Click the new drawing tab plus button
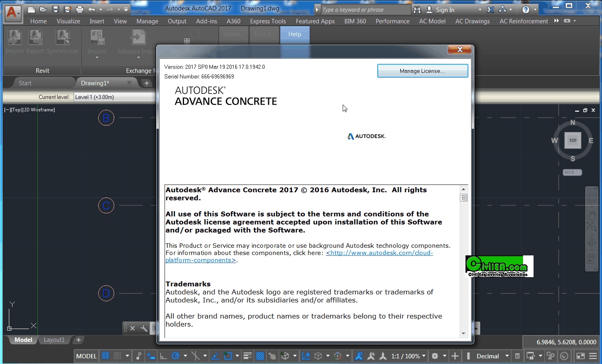This screenshot has width=602, height=364. point(147,83)
